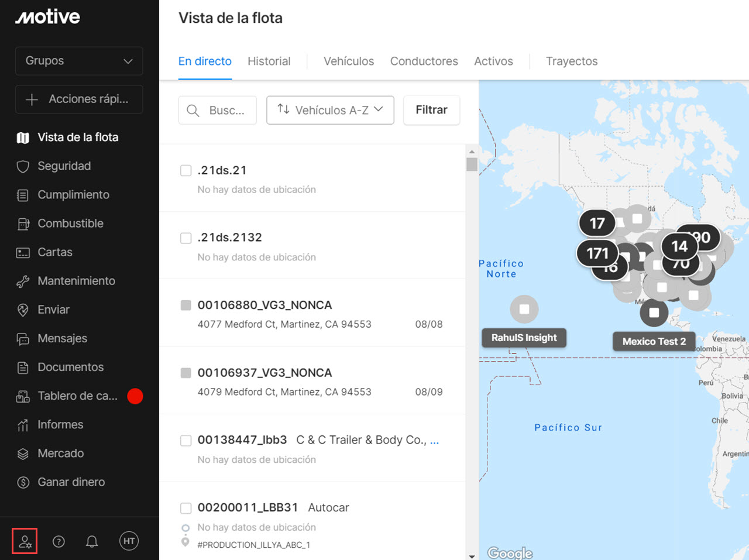The width and height of the screenshot is (749, 560).
Task: Open the Vehículos tab
Action: 349,61
